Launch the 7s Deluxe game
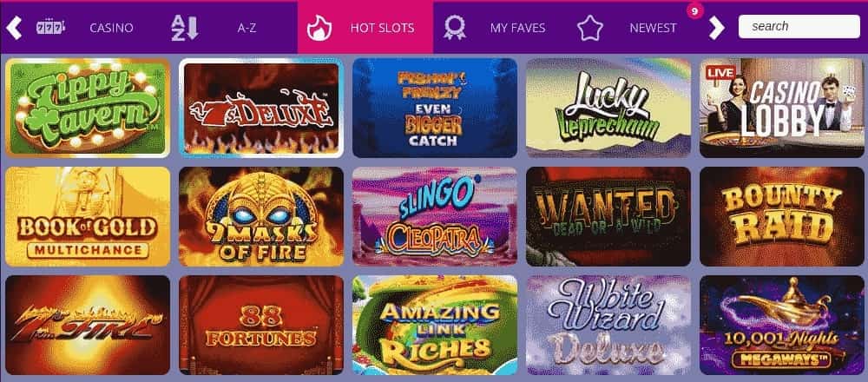The height and width of the screenshot is (382, 868). click(261, 108)
